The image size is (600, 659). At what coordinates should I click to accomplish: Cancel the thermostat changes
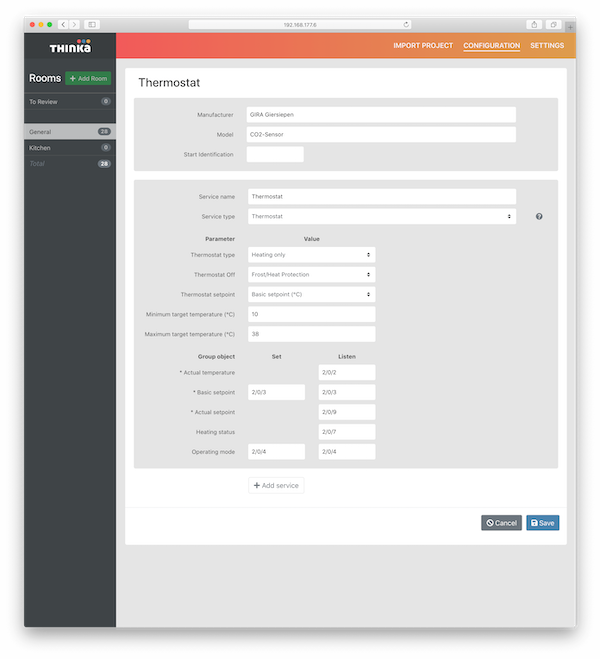pos(501,523)
